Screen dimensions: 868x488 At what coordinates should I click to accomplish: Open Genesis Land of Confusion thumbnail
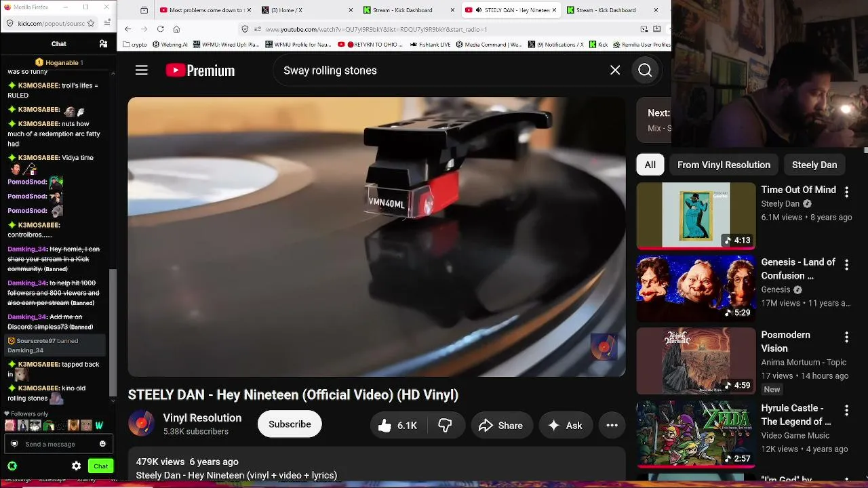click(x=696, y=288)
